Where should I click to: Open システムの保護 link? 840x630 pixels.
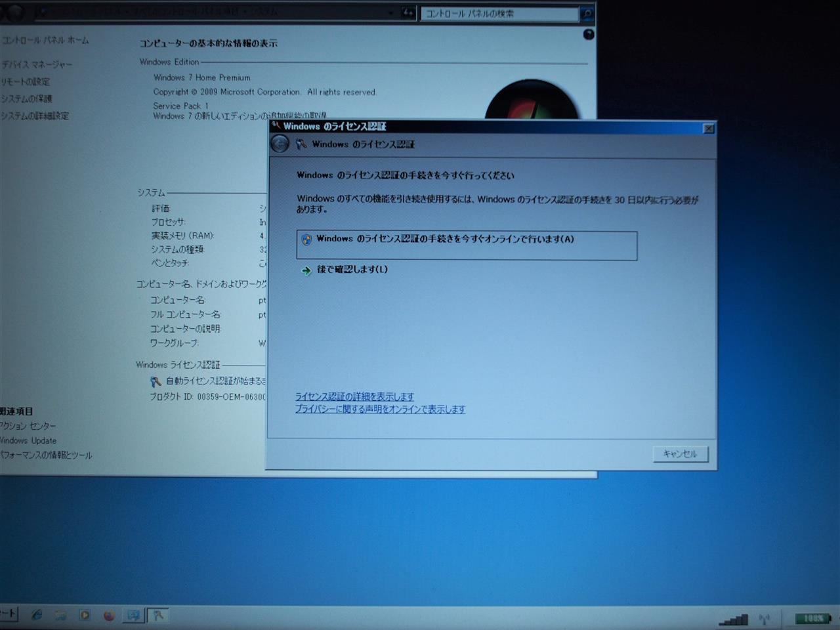[26, 98]
